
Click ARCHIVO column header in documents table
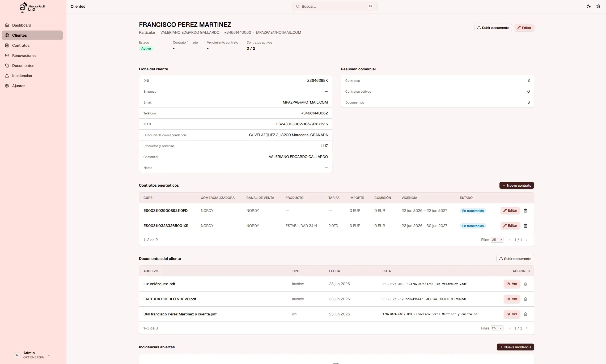coord(151,271)
